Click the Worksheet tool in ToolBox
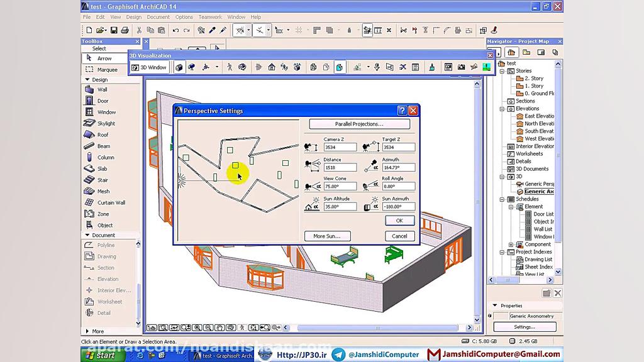 (111, 302)
